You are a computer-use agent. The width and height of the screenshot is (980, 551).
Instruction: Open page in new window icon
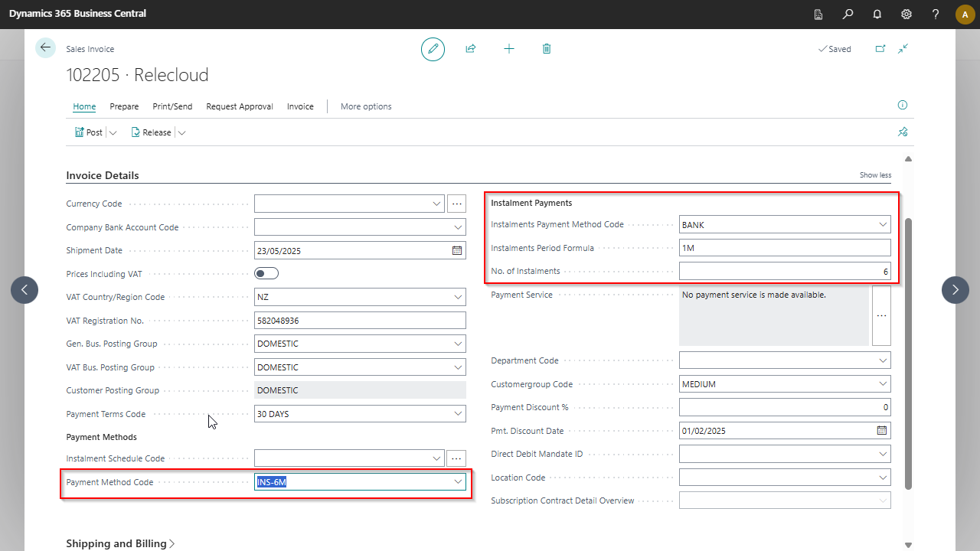[880, 49]
